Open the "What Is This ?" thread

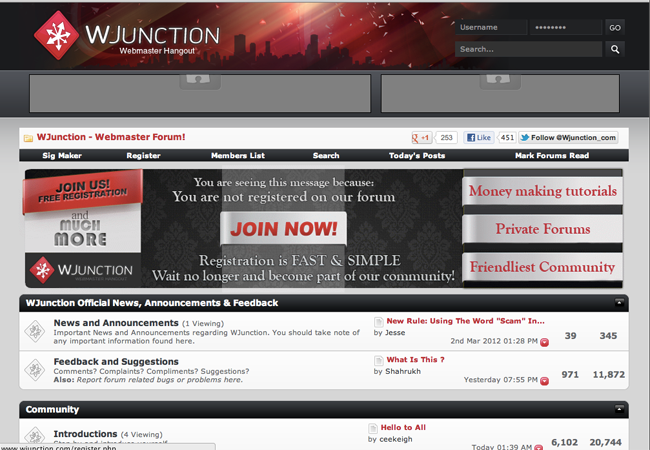pos(415,359)
